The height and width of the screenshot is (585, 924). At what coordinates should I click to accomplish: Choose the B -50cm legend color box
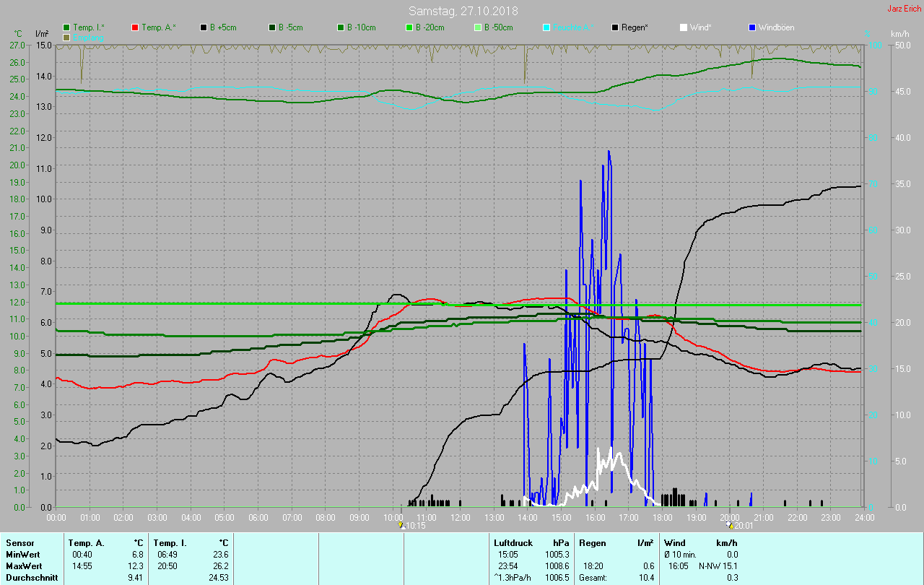pos(478,27)
